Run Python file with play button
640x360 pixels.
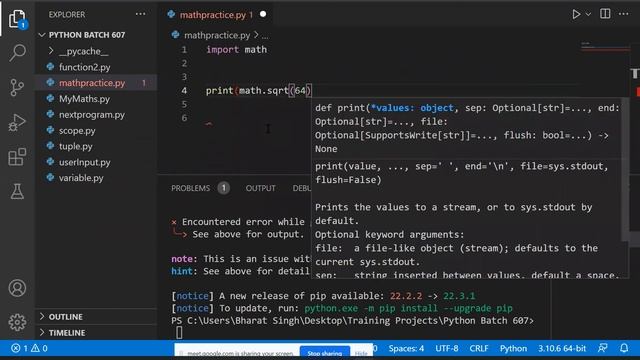click(576, 14)
